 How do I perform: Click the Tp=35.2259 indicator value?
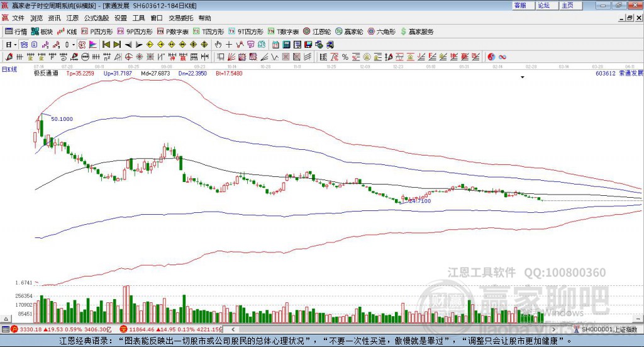tap(80, 73)
